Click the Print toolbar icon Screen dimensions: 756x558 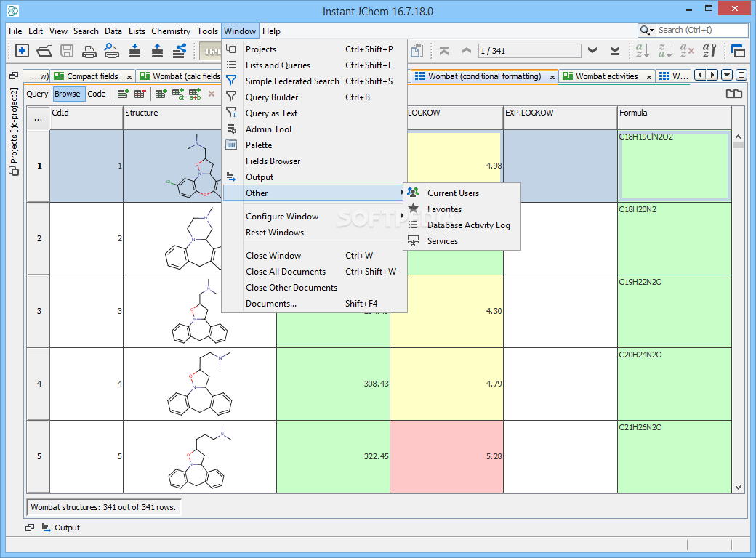click(x=89, y=51)
